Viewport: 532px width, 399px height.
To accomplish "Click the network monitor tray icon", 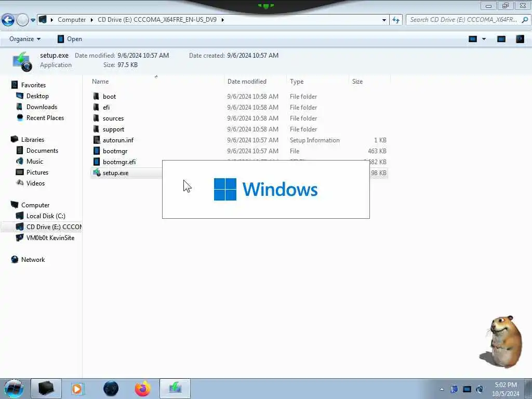I will (x=467, y=389).
